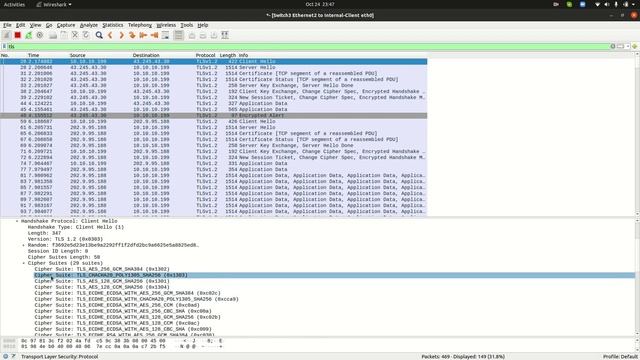Expand the Random tree node
The height and width of the screenshot is (360, 640).
(24, 245)
